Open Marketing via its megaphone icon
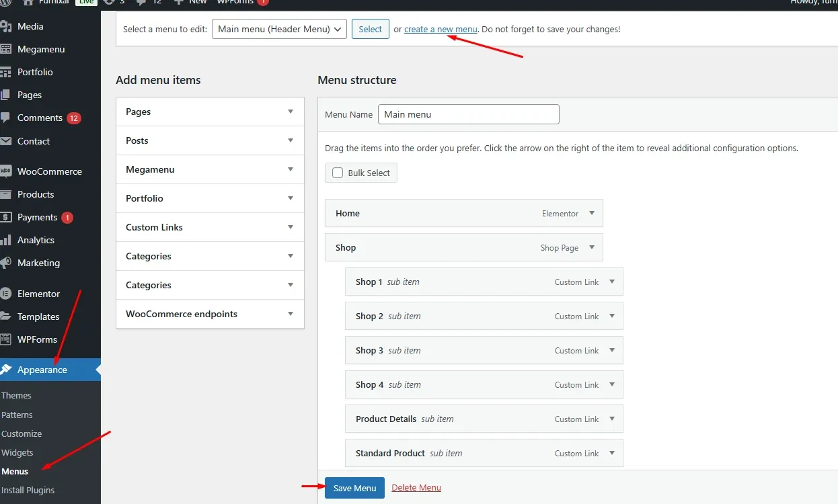838x504 pixels. coord(6,263)
